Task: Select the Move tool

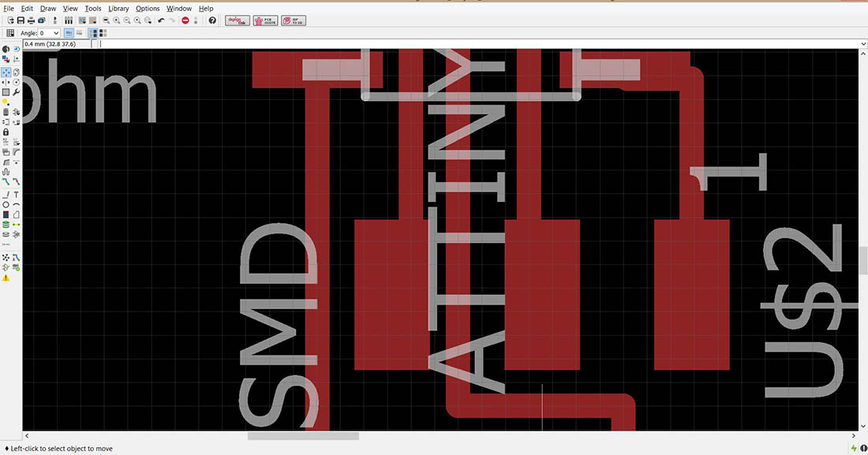Action: coord(6,73)
